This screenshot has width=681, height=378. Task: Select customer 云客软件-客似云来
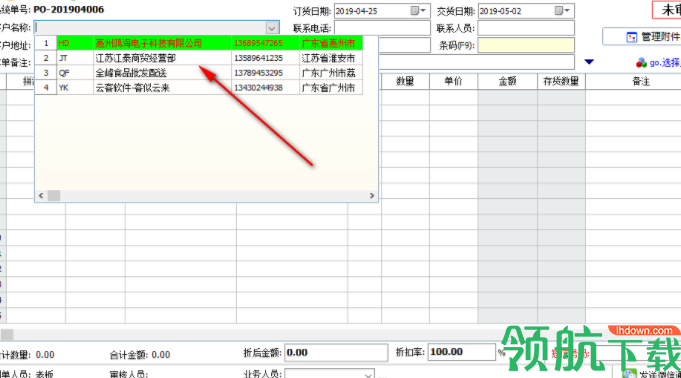[x=162, y=88]
